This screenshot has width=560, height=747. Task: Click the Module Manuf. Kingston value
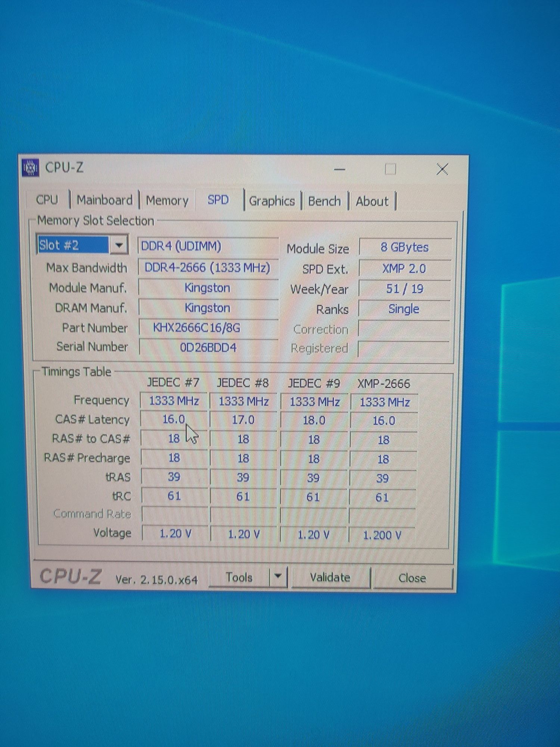pyautogui.click(x=208, y=288)
